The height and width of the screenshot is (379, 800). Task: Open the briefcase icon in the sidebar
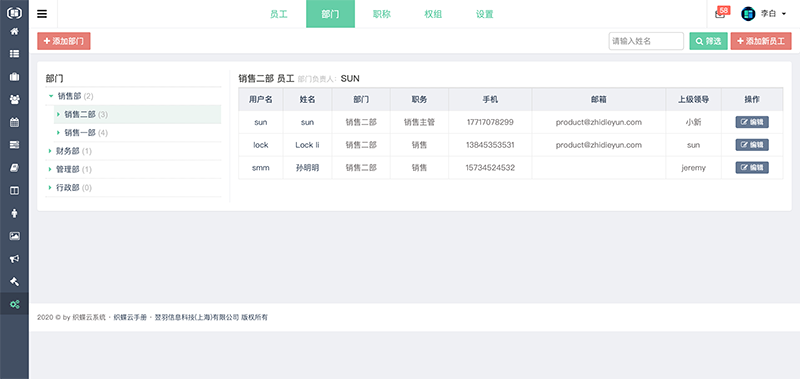[14, 77]
